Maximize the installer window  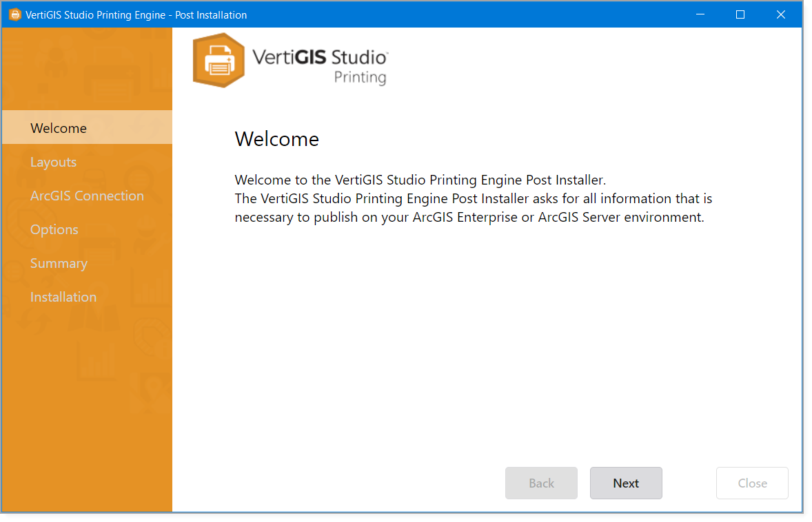coord(740,14)
